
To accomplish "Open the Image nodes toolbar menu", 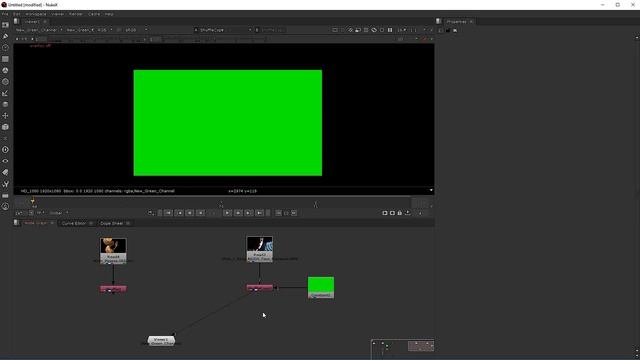I will [x=5, y=25].
